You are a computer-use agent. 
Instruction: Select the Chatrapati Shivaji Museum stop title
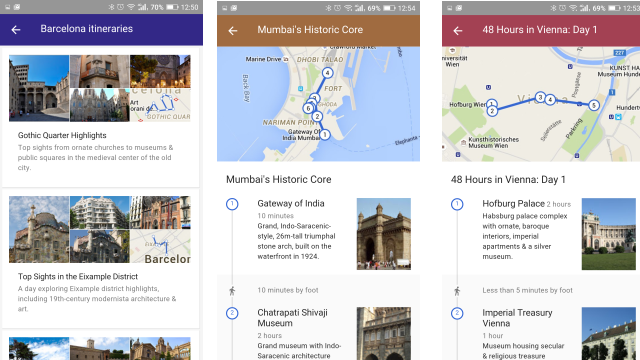click(x=292, y=318)
